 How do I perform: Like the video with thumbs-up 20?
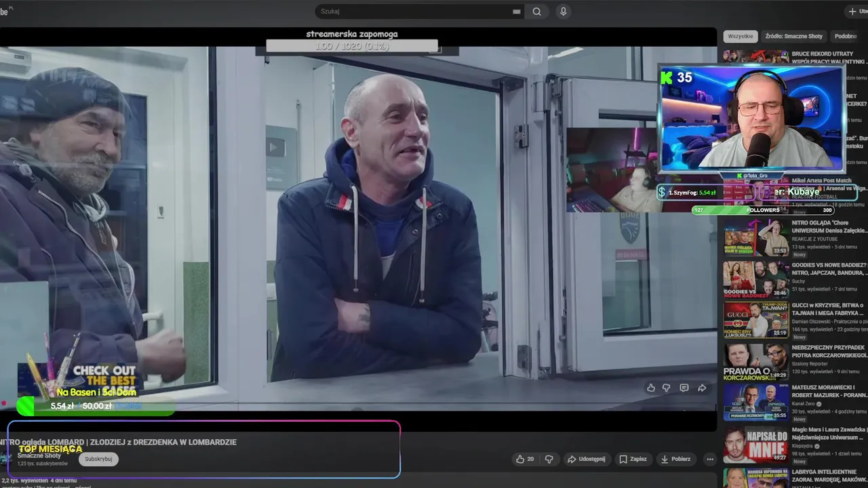(525, 459)
